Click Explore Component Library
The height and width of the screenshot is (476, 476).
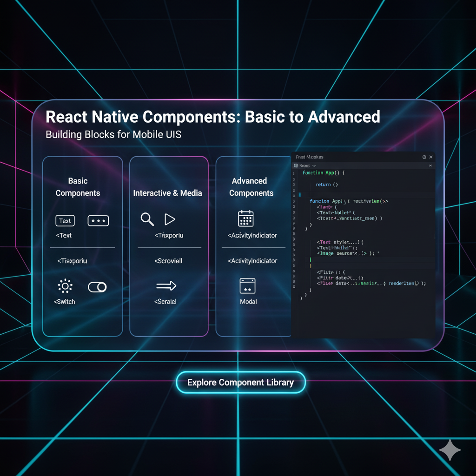click(x=240, y=382)
